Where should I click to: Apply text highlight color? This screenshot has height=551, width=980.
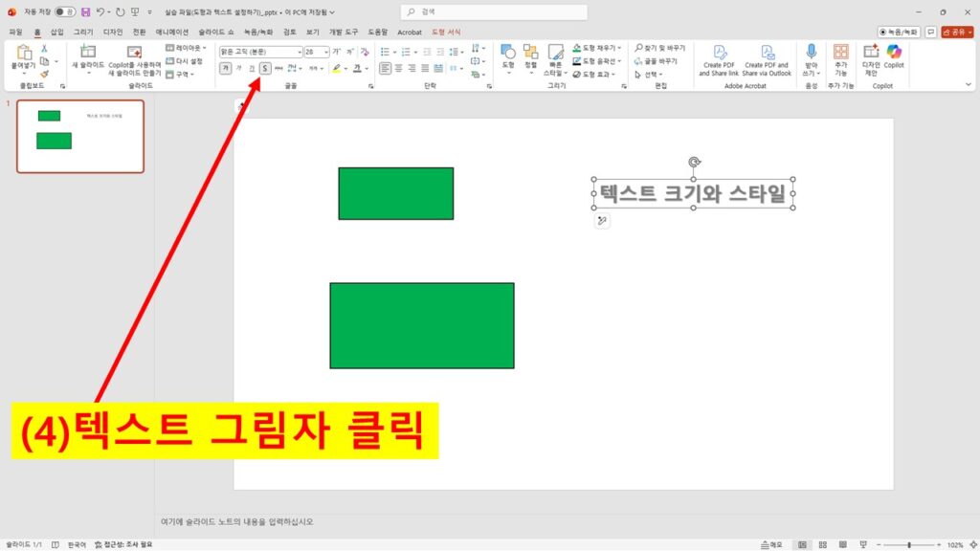336,68
